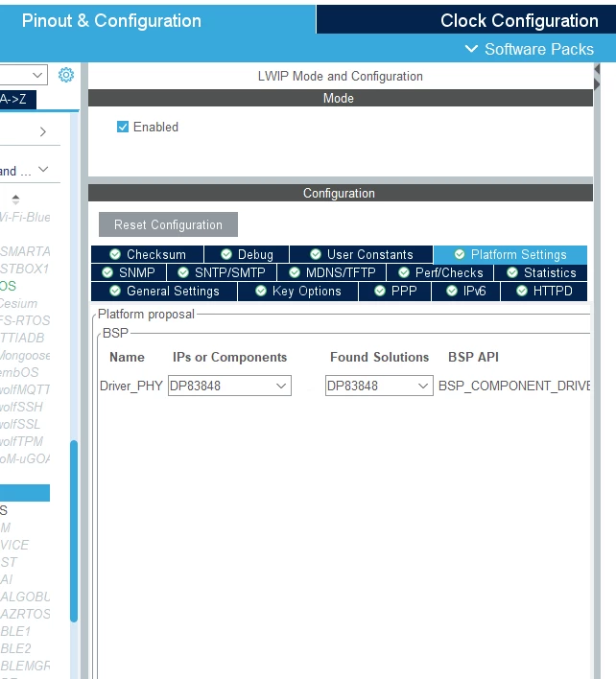Select the Platform Settings tab
616x679 pixels.
[x=510, y=254]
